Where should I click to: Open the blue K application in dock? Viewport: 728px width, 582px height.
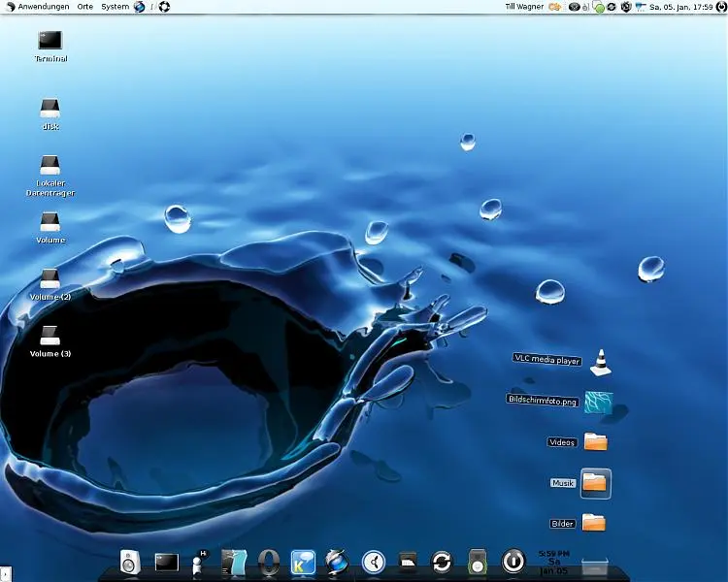pyautogui.click(x=303, y=562)
